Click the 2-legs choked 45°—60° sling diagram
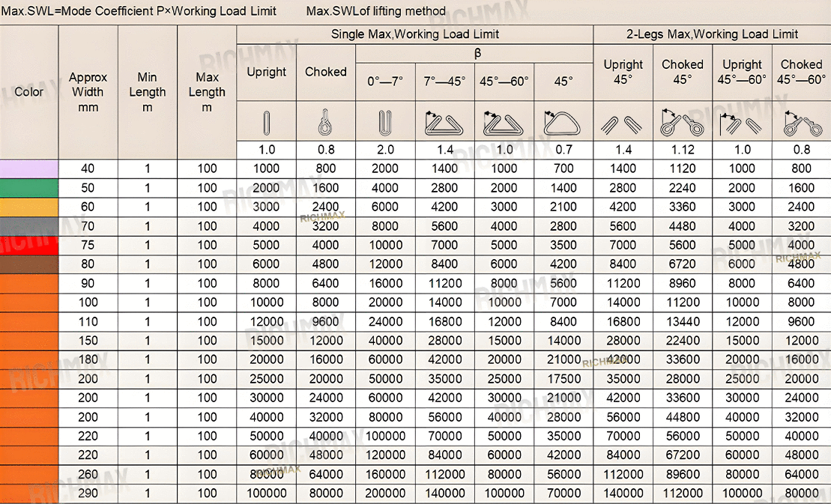This screenshot has height=504, width=831. [x=801, y=122]
